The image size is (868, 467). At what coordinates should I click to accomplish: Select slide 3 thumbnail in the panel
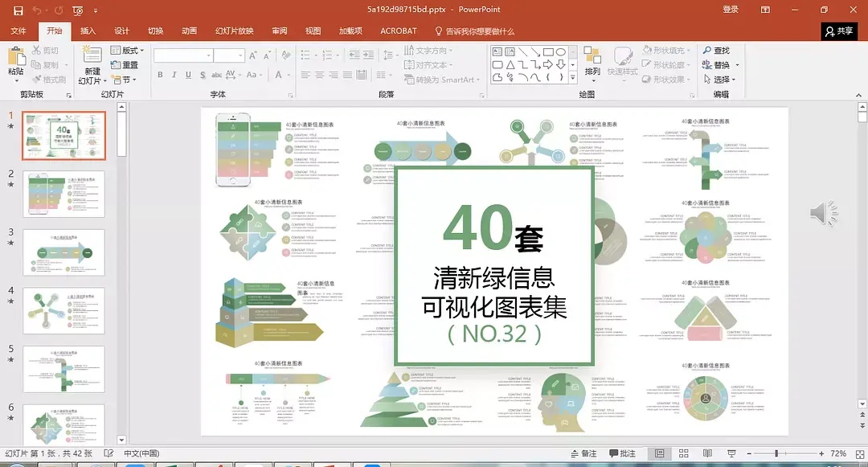[x=63, y=252]
